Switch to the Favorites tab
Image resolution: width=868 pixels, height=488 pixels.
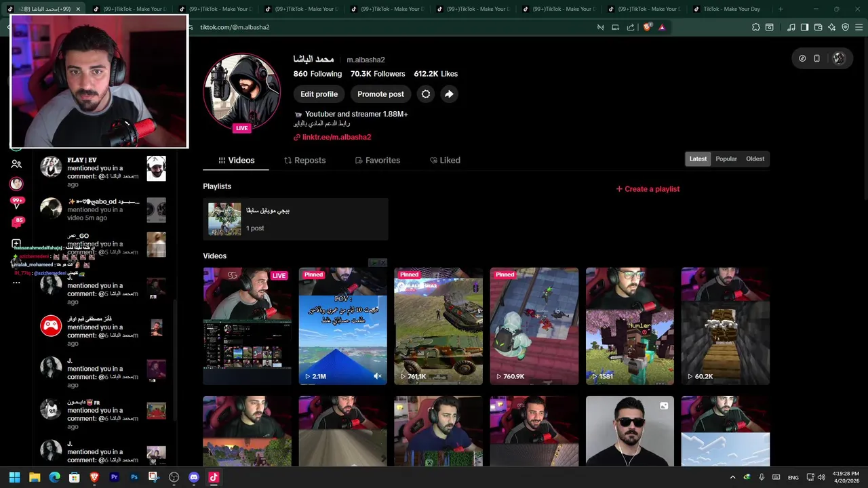[377, 160]
